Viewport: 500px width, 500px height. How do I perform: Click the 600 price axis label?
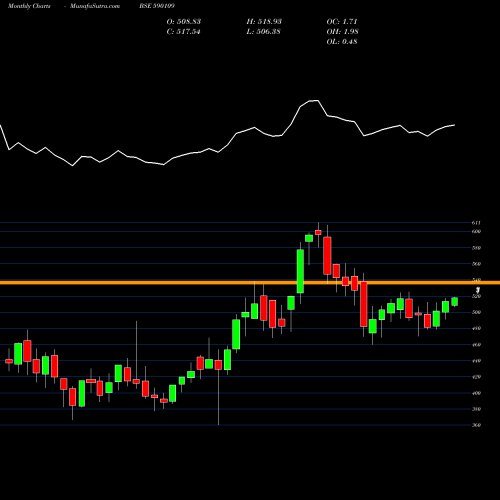(x=476, y=231)
